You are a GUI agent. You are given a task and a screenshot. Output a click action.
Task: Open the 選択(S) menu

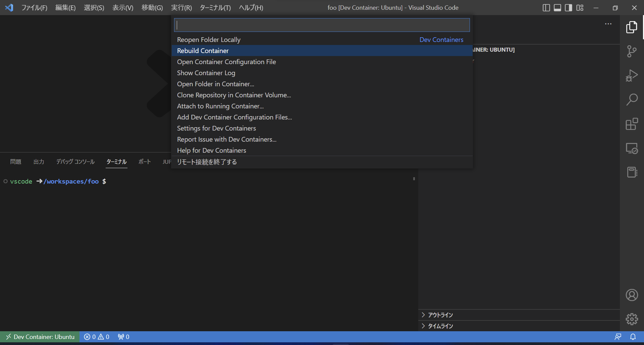(x=94, y=7)
